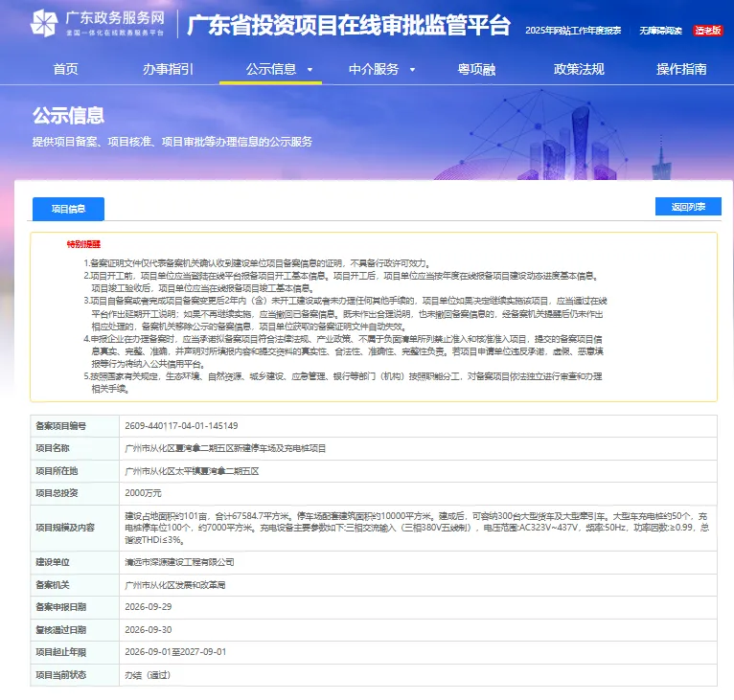Click the period 2026-09-01至2027-09-01
This screenshot has height=700, width=734.
[x=175, y=652]
